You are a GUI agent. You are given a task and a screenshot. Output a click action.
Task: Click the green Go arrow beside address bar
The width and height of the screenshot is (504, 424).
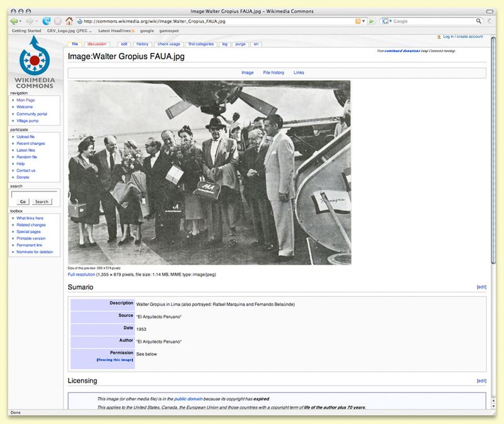[372, 21]
